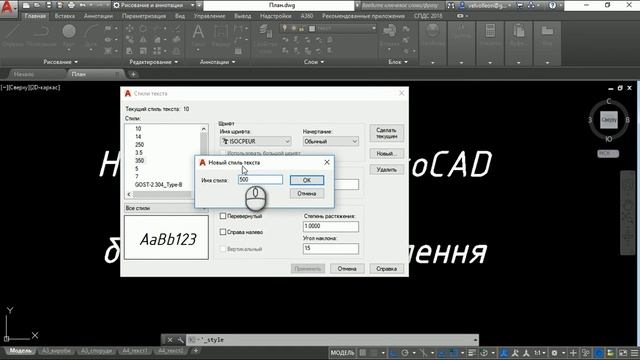Image resolution: width=640 pixels, height=360 pixels.
Task: Click the Справка button
Action: (387, 269)
